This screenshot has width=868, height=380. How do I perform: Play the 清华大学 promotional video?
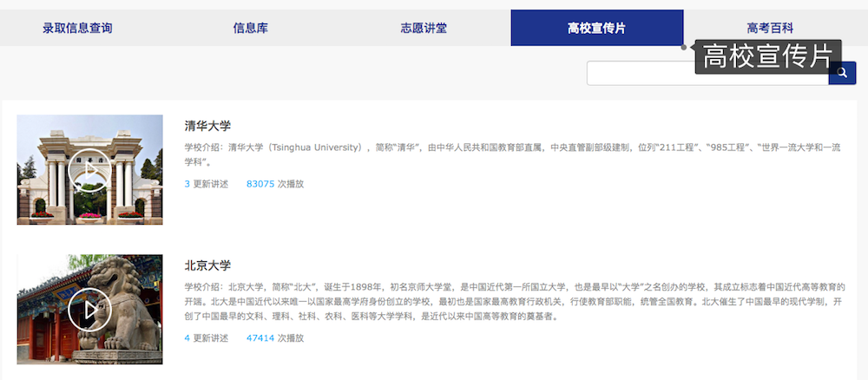(89, 169)
